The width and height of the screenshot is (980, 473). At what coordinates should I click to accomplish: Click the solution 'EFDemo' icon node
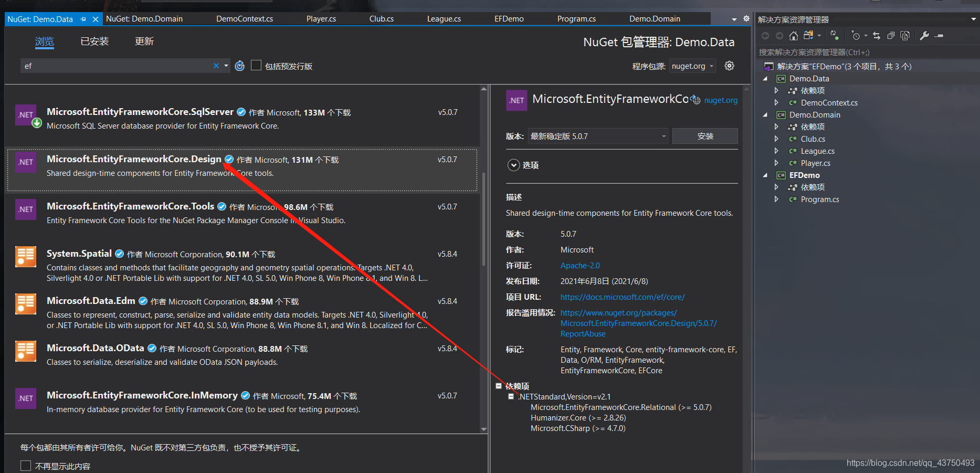point(769,67)
